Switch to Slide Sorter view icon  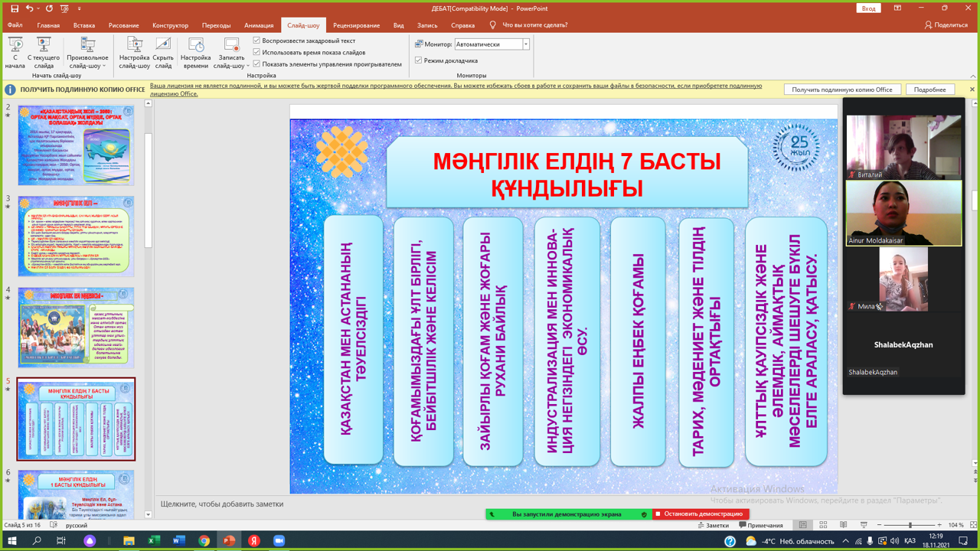823,526
